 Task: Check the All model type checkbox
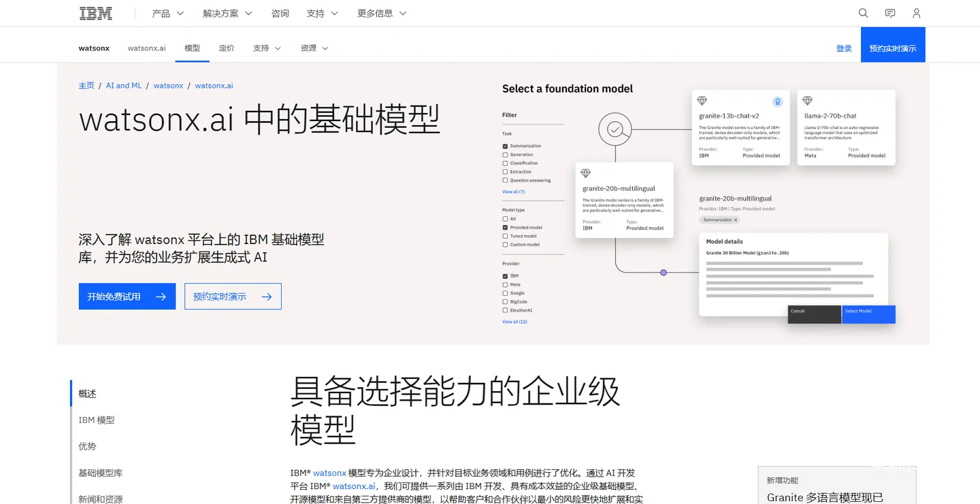pyautogui.click(x=505, y=219)
